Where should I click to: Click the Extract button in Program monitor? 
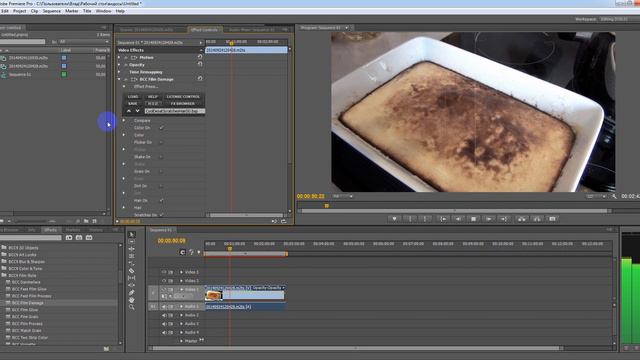click(x=537, y=219)
